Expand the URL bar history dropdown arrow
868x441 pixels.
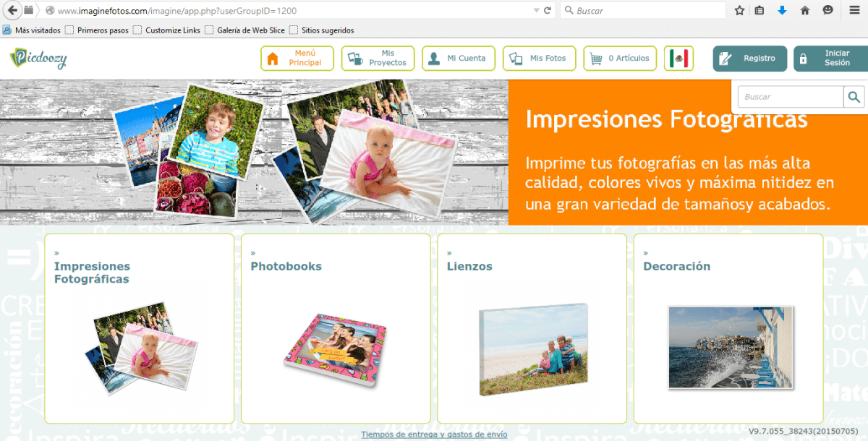point(535,11)
